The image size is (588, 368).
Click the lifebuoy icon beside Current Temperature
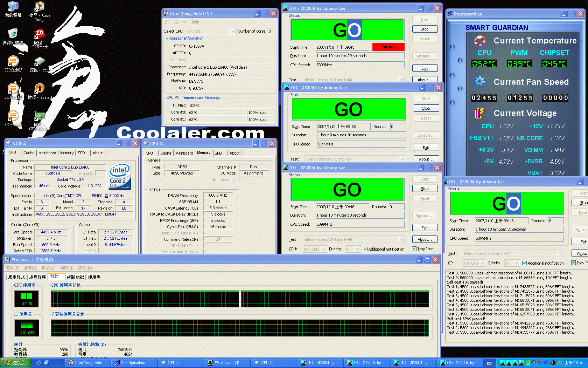click(480, 41)
